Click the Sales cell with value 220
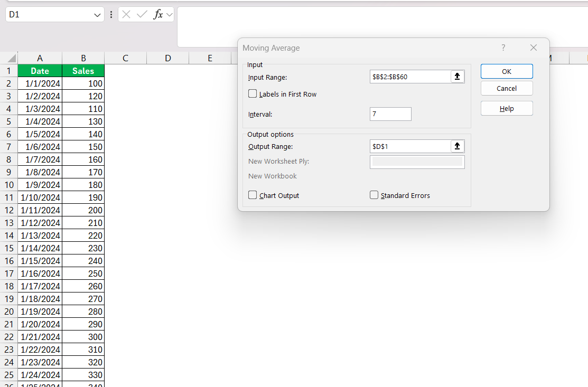Screen dimensions: 588x387 point(83,235)
